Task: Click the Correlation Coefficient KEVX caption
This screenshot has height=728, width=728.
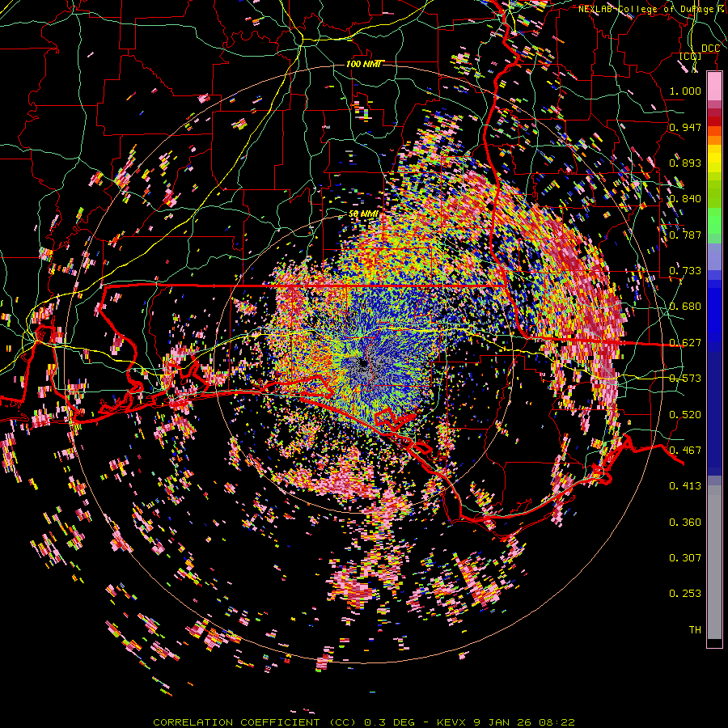Action: [x=364, y=722]
